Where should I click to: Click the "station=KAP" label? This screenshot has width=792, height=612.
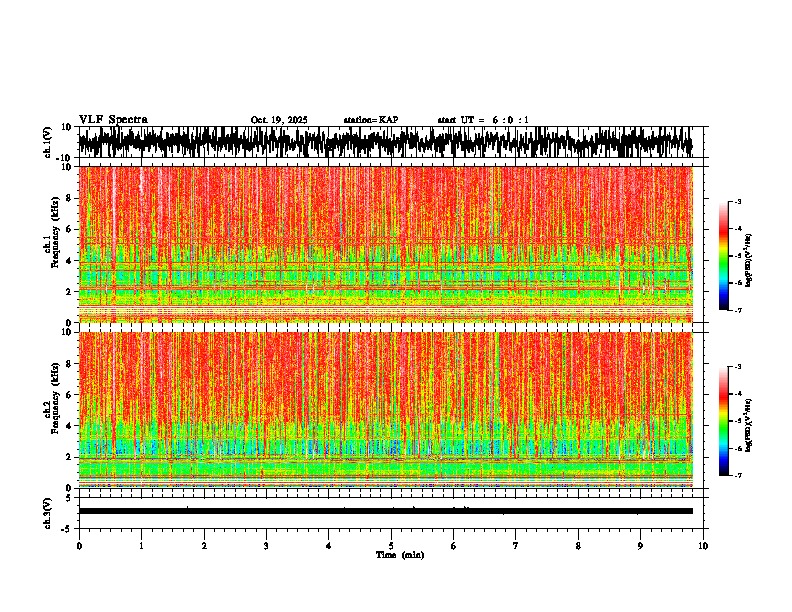[x=371, y=120]
